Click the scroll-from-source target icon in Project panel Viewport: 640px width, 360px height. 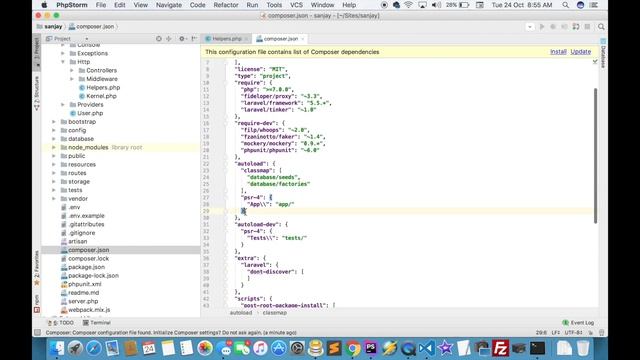tap(159, 38)
